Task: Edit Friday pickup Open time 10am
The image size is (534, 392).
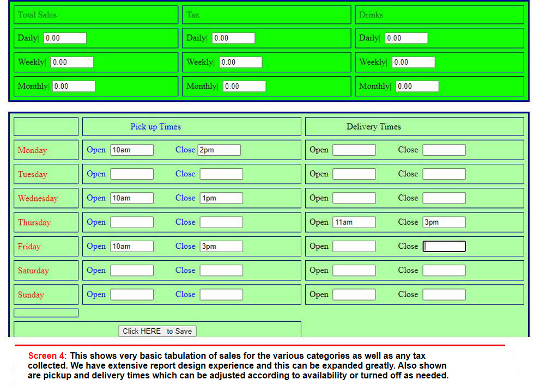Action: click(132, 246)
